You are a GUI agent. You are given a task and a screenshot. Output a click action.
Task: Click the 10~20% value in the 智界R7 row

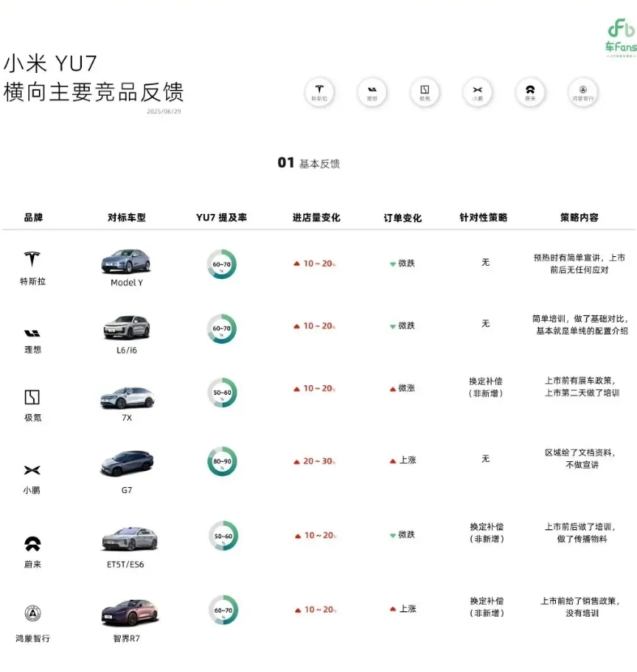320,610
